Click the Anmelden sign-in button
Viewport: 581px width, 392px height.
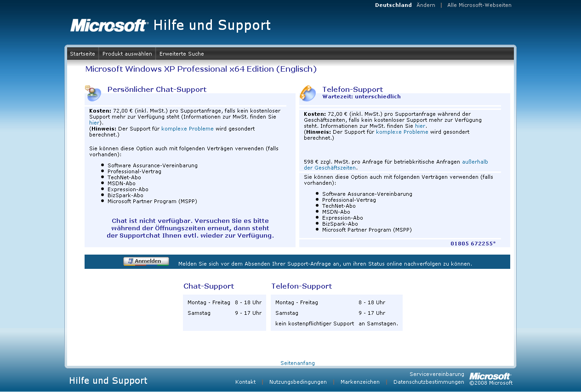(x=146, y=261)
